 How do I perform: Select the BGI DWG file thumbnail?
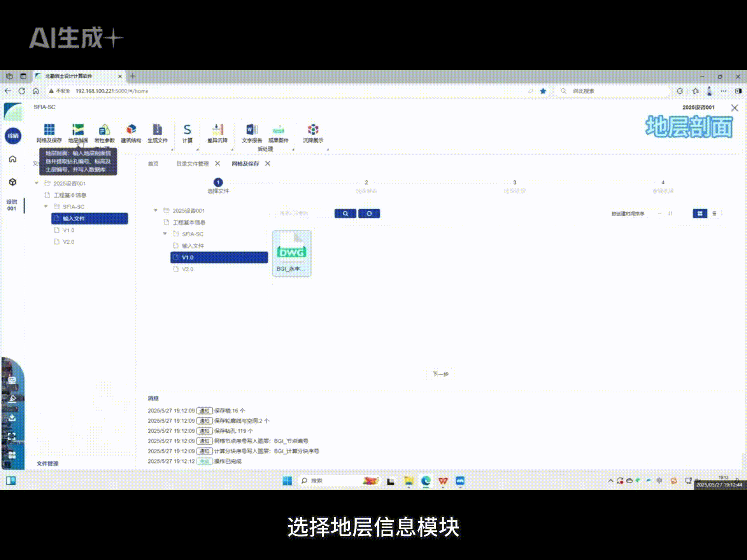[292, 253]
